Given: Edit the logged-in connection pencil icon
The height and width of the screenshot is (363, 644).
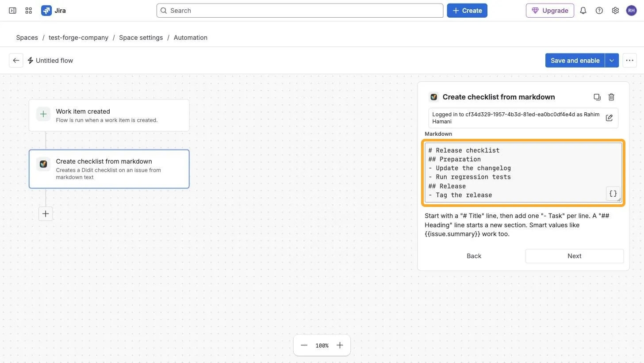Looking at the screenshot, I should 609,118.
